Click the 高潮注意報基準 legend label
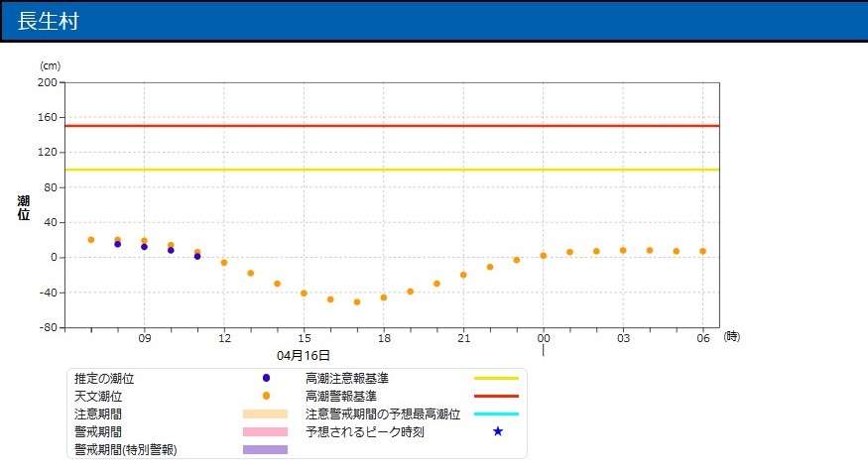Image resolution: width=868 pixels, height=472 pixels. coord(347,379)
